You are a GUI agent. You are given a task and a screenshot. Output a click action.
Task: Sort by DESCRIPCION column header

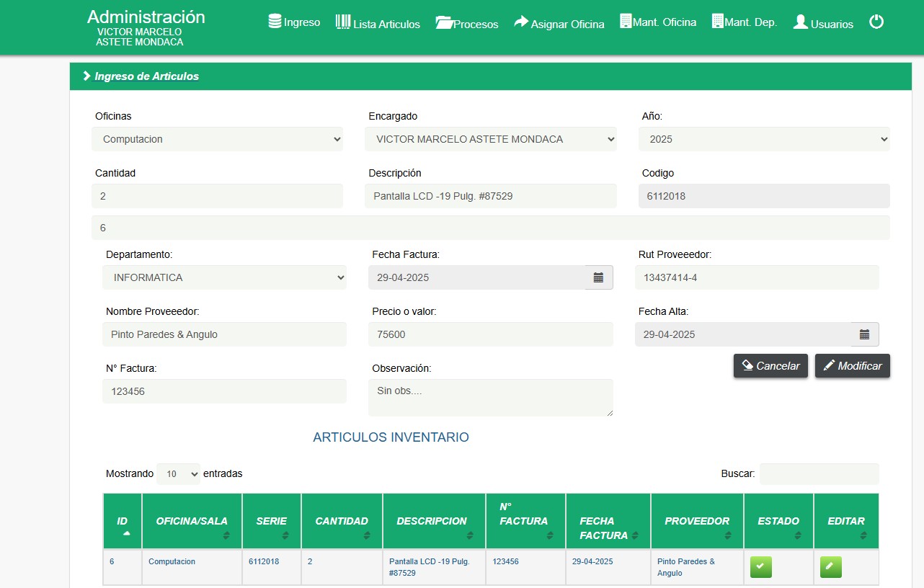(x=435, y=521)
